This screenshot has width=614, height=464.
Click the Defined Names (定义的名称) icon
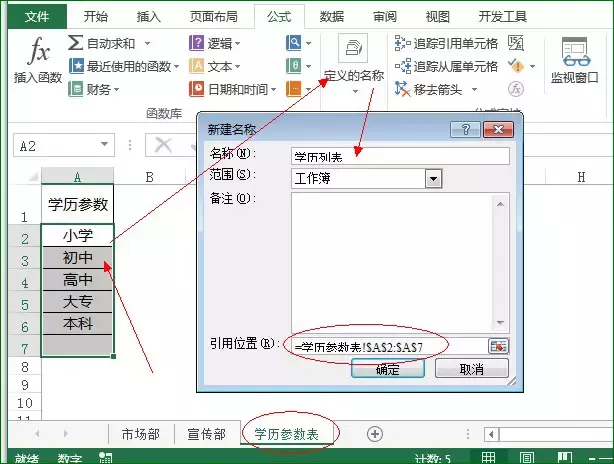353,48
